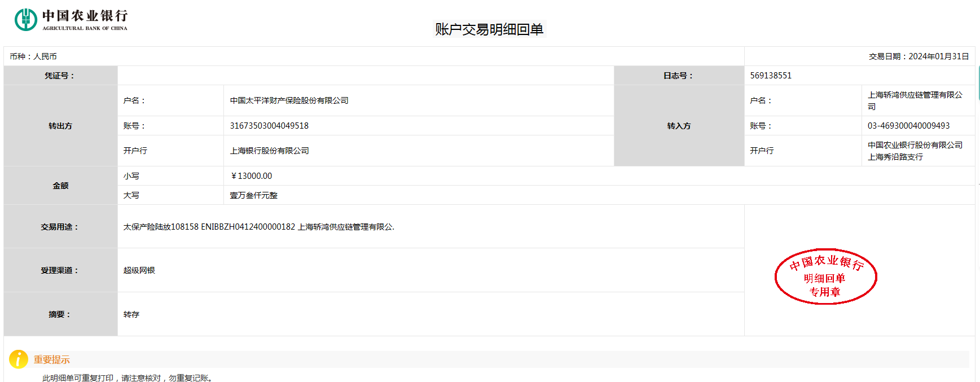Select the journal number 569138551
The width and height of the screenshot is (980, 382).
pyautogui.click(x=771, y=76)
